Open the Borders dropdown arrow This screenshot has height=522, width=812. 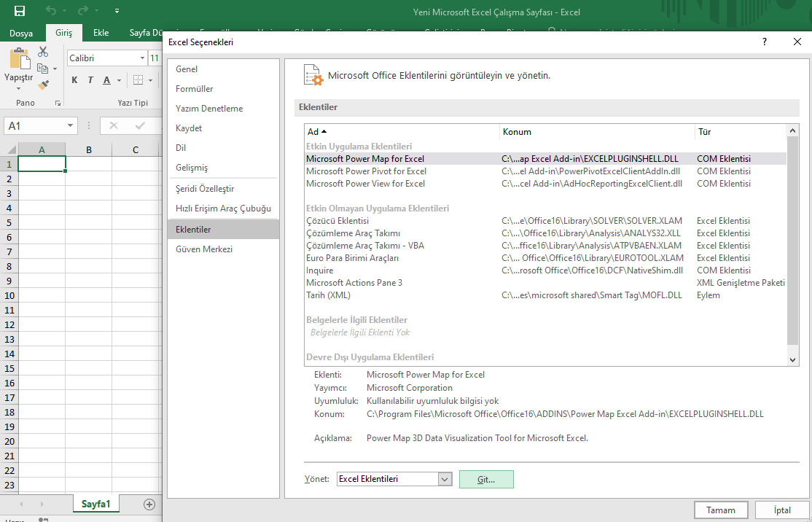(150, 81)
